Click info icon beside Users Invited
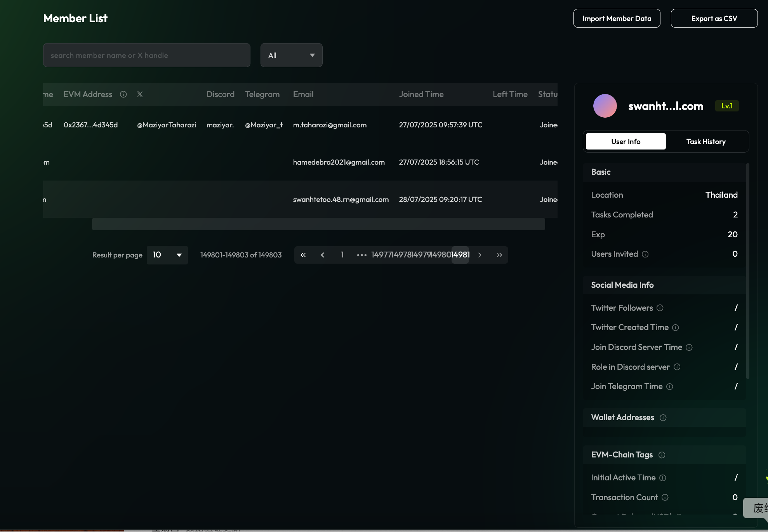Viewport: 768px width, 532px height. click(x=645, y=254)
